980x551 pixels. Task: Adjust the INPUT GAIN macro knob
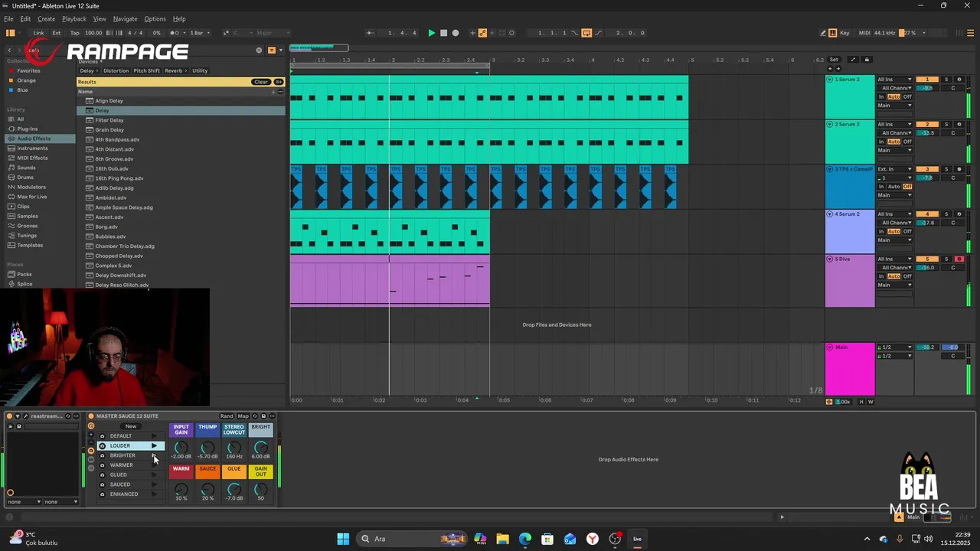[x=181, y=447]
